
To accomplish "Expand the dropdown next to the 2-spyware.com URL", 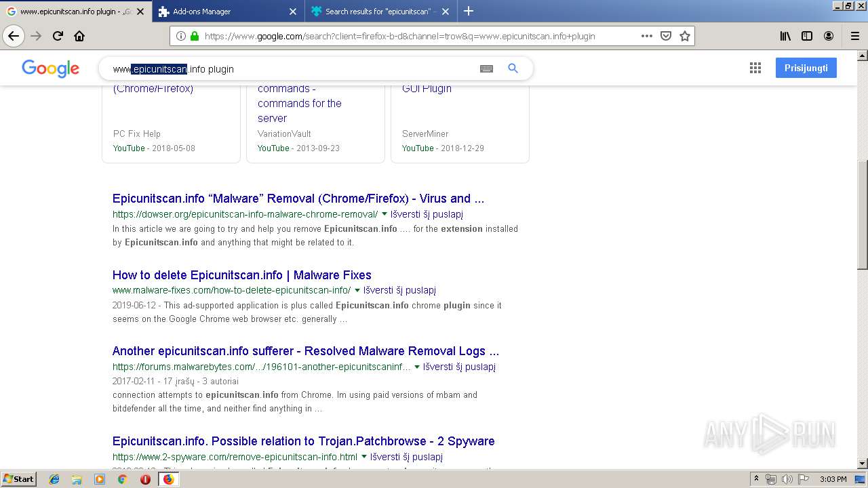I will pos(364,457).
